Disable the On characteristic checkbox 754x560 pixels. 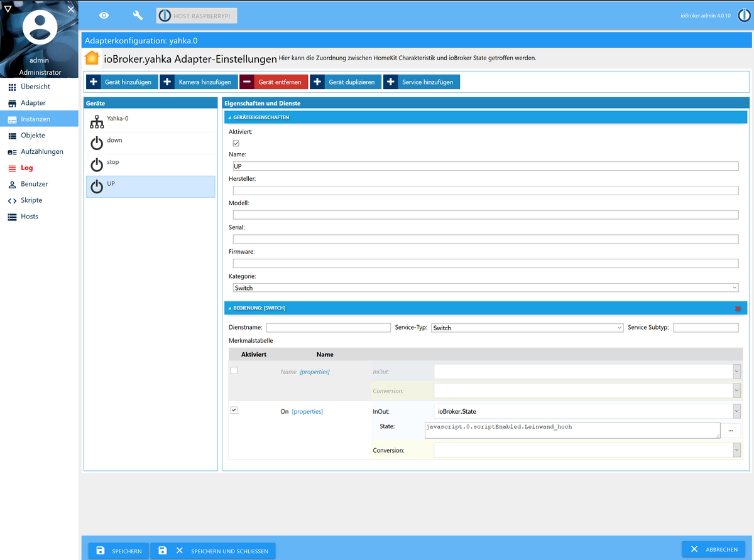[234, 410]
